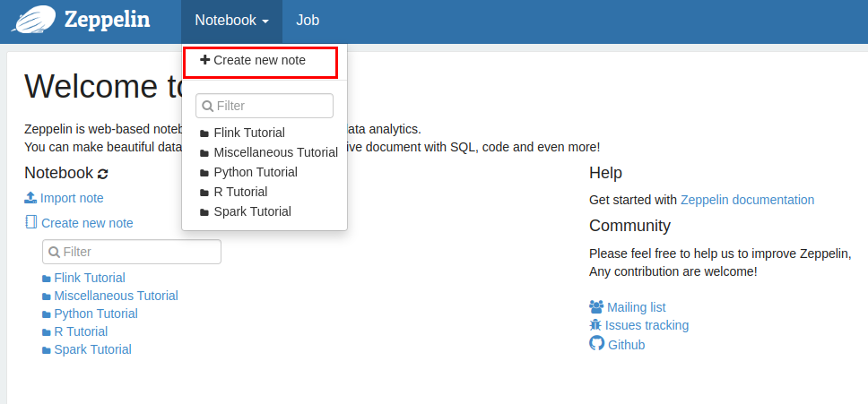Screen dimensions: 868x404
Task: Click the bug icon beside Issues tracking
Action: point(595,324)
